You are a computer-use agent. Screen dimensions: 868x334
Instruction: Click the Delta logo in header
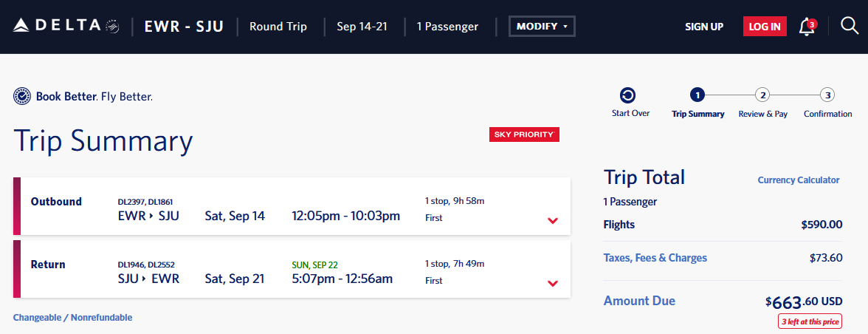pos(66,26)
